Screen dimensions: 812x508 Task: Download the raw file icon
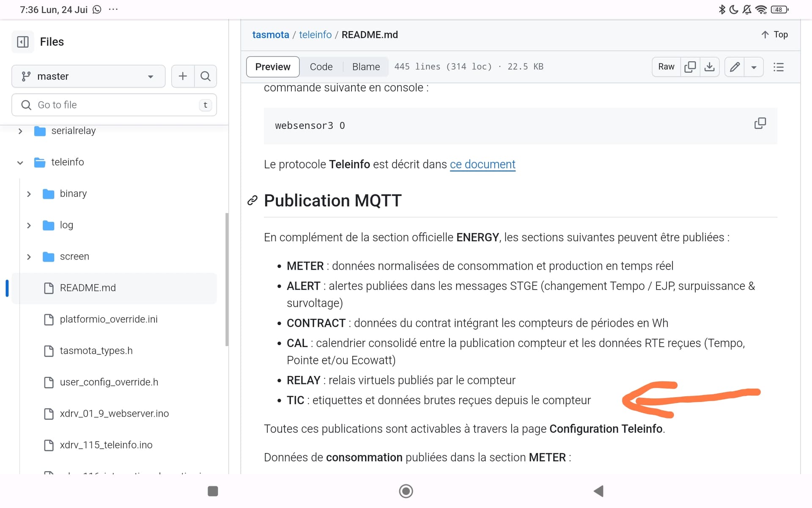click(x=709, y=67)
